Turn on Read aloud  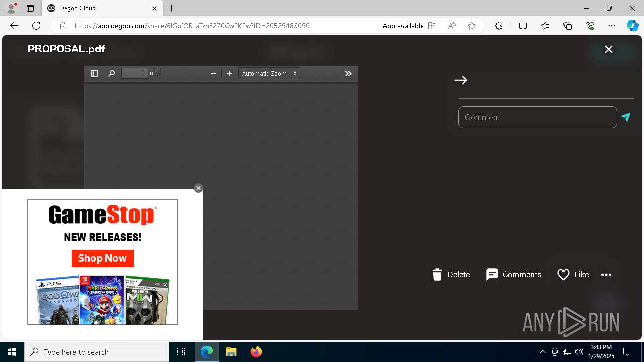[452, 26]
